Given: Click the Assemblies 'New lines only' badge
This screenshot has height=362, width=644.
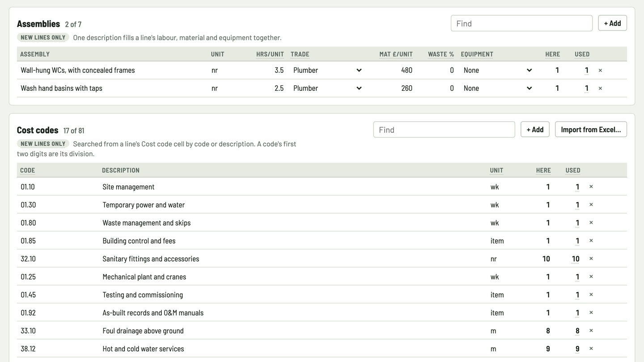Looking at the screenshot, I should tap(43, 38).
